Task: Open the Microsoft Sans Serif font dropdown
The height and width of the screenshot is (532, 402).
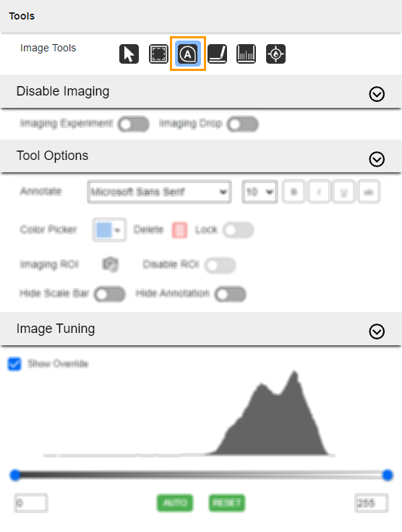Action: click(x=159, y=192)
